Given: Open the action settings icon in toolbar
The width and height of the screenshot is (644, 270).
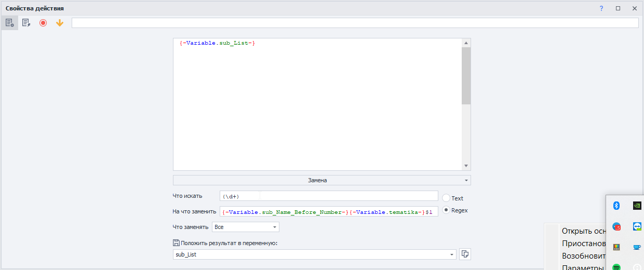Looking at the screenshot, I should pyautogui.click(x=9, y=23).
